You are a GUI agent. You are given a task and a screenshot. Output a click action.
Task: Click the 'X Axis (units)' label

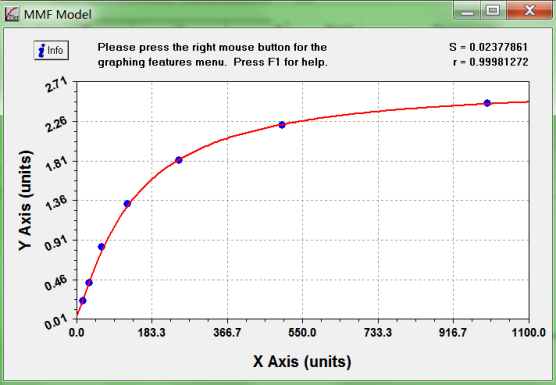point(302,362)
